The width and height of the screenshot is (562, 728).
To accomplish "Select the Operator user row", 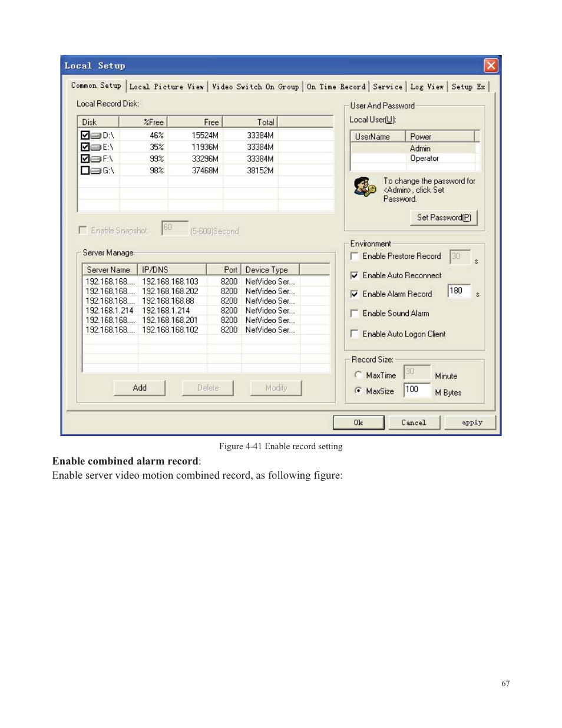I will (414, 159).
